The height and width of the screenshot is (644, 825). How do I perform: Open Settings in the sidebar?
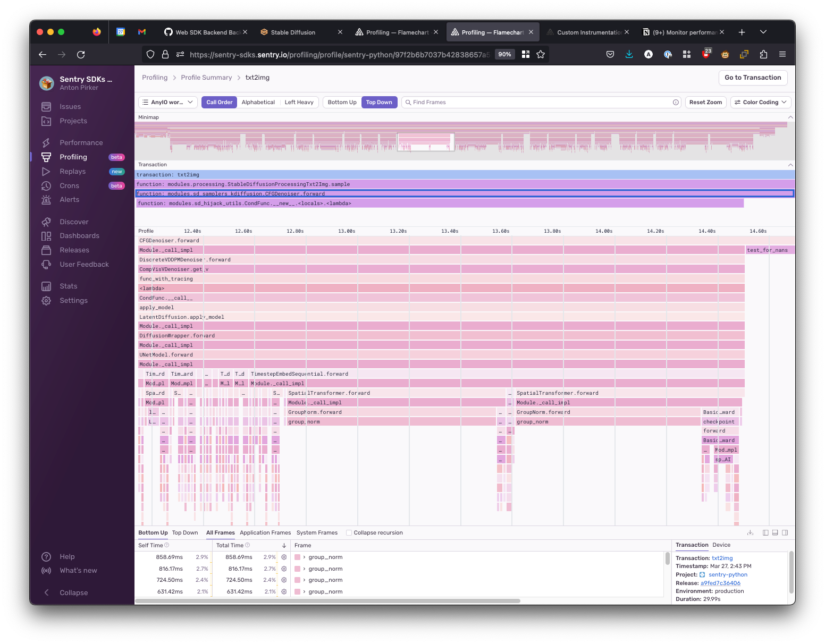pyautogui.click(x=73, y=301)
